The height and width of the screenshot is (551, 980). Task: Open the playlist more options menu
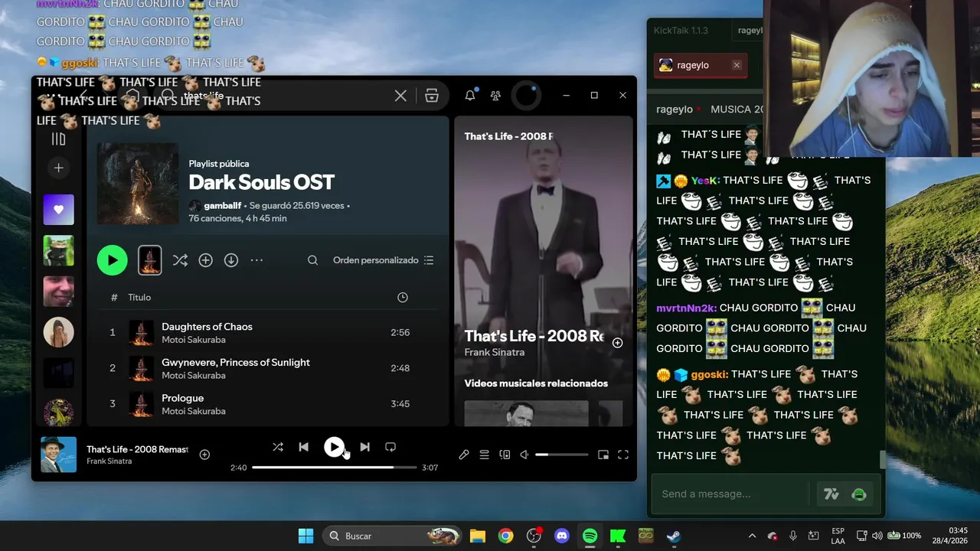(x=256, y=260)
